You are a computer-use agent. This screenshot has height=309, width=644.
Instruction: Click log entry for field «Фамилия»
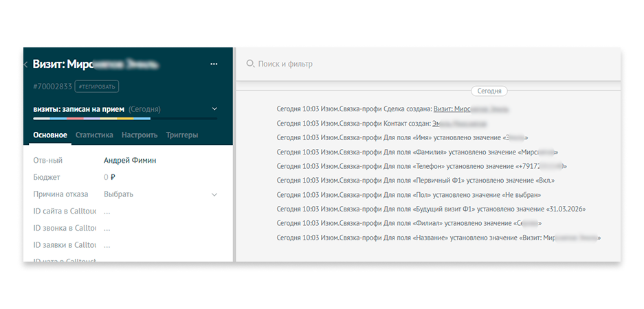(418, 152)
